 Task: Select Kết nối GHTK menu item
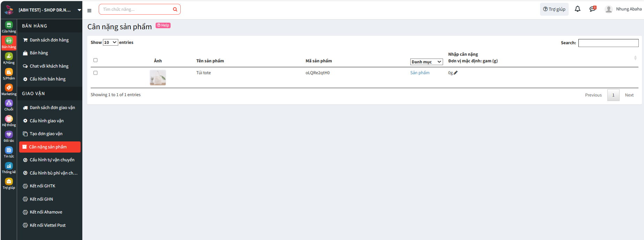click(42, 186)
